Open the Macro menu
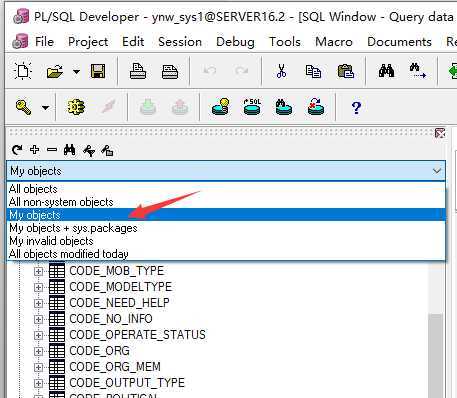The height and width of the screenshot is (398, 457). [x=334, y=42]
